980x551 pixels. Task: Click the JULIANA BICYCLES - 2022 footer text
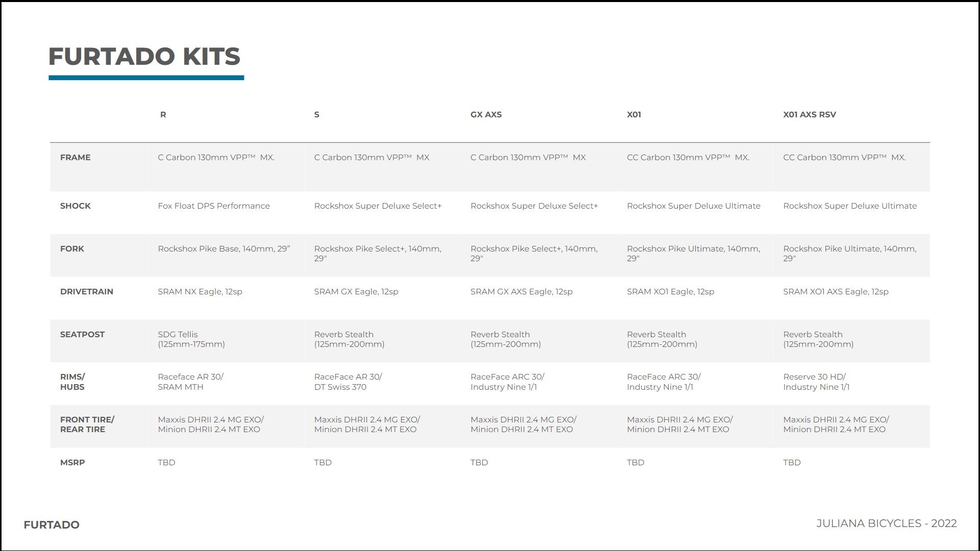click(x=887, y=524)
